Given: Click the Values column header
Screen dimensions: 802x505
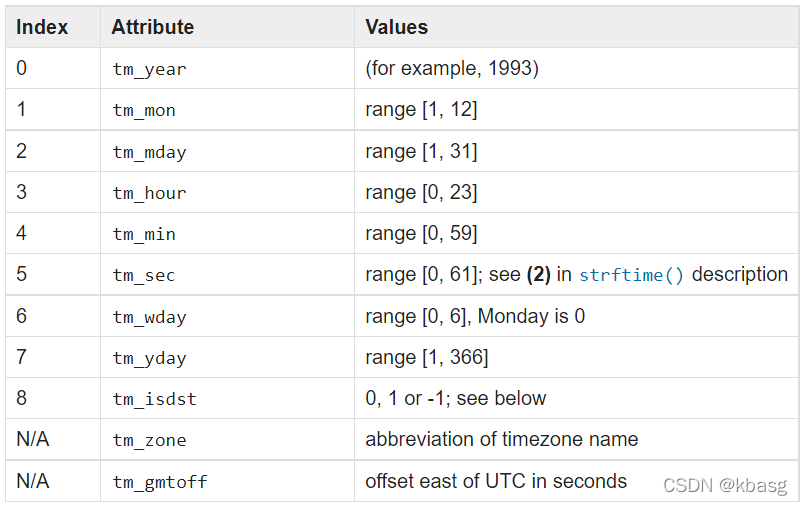Looking at the screenshot, I should [396, 27].
